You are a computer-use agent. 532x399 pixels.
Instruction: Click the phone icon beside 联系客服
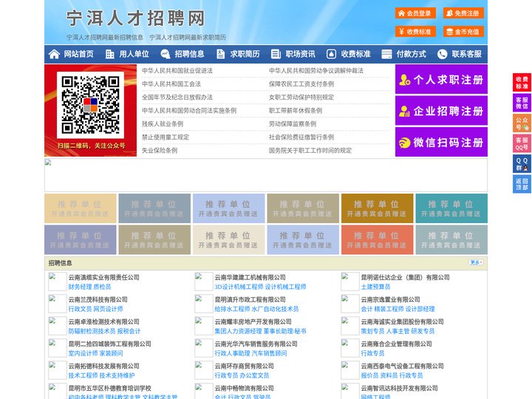click(x=442, y=54)
